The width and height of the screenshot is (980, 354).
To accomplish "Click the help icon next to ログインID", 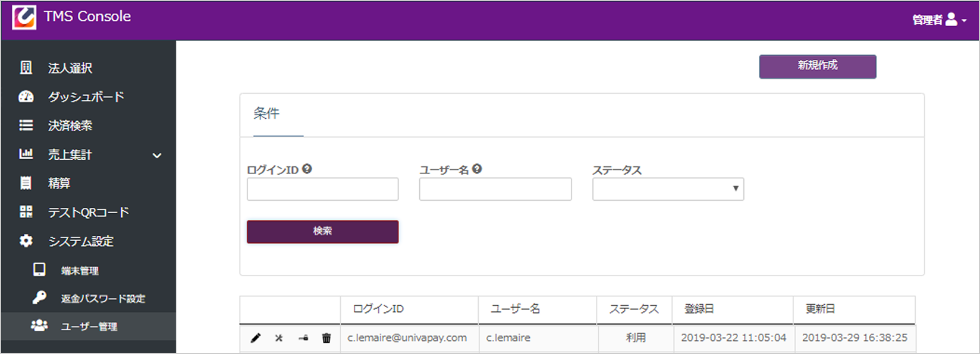I will click(307, 169).
